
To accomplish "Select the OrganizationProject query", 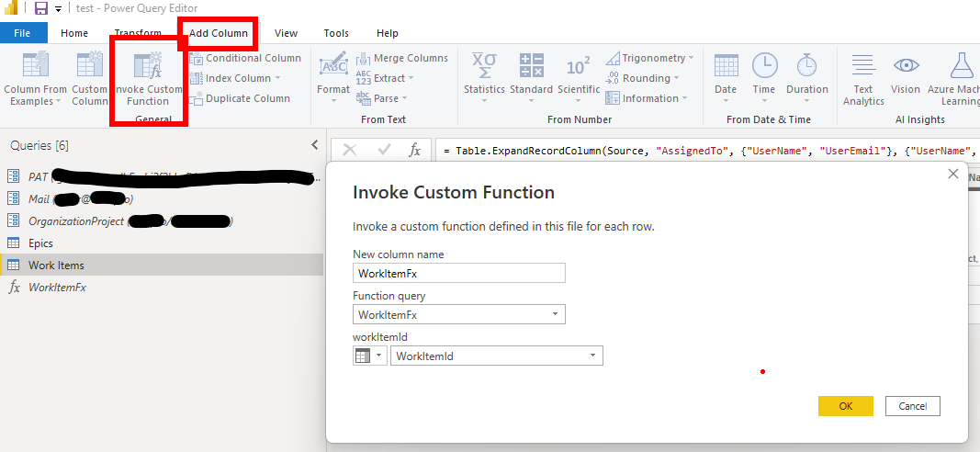I will coord(162,221).
